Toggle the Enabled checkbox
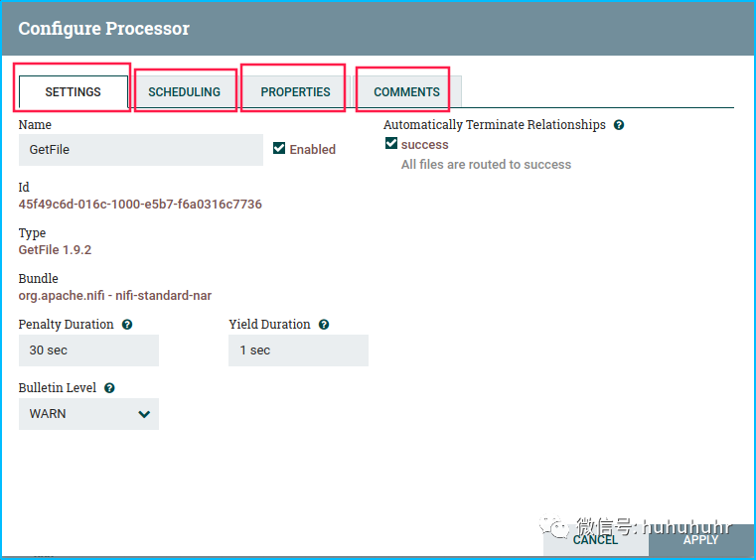The width and height of the screenshot is (756, 560). 279,148
